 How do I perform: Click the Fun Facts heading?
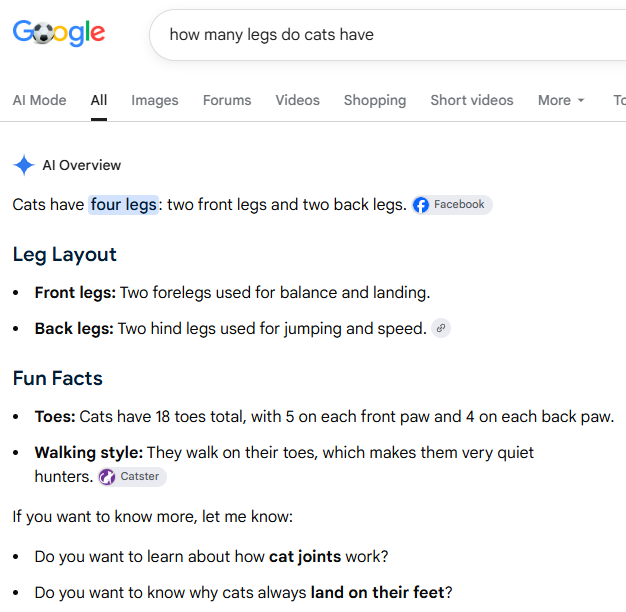click(x=58, y=378)
